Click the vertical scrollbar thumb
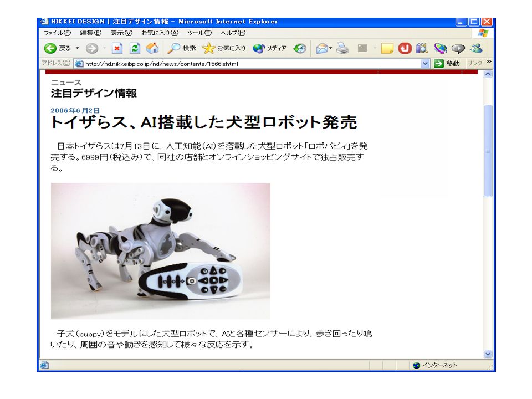This screenshot has width=532, height=399. pos(488,151)
